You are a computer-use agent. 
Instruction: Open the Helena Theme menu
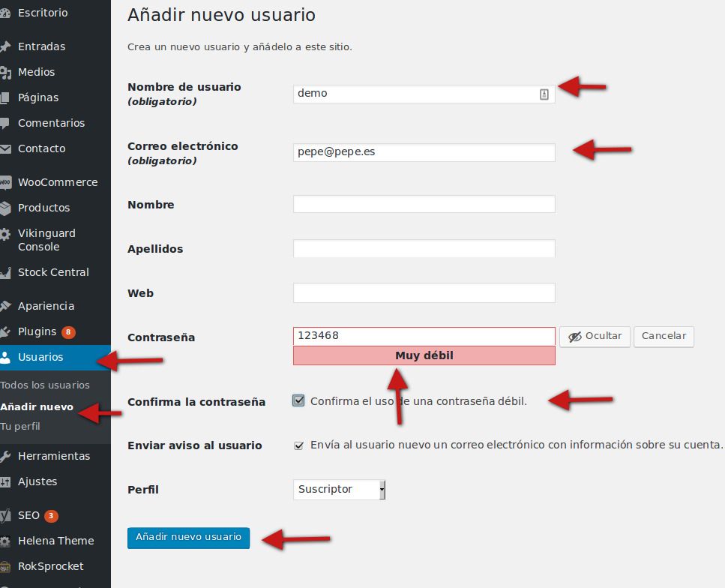[x=55, y=541]
